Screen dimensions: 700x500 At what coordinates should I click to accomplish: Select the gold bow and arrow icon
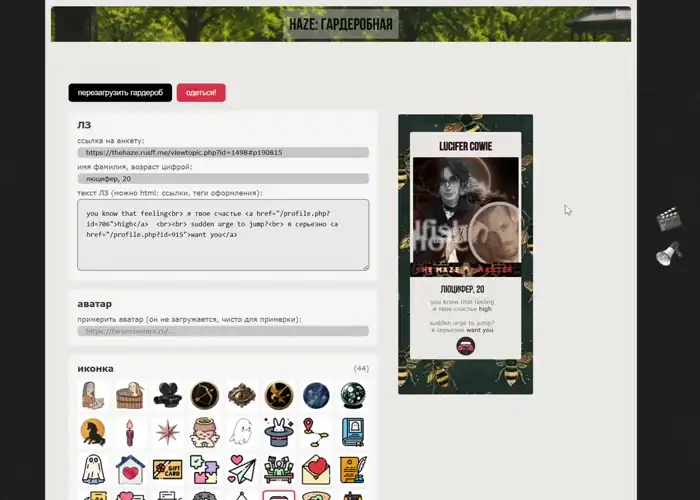coord(204,395)
